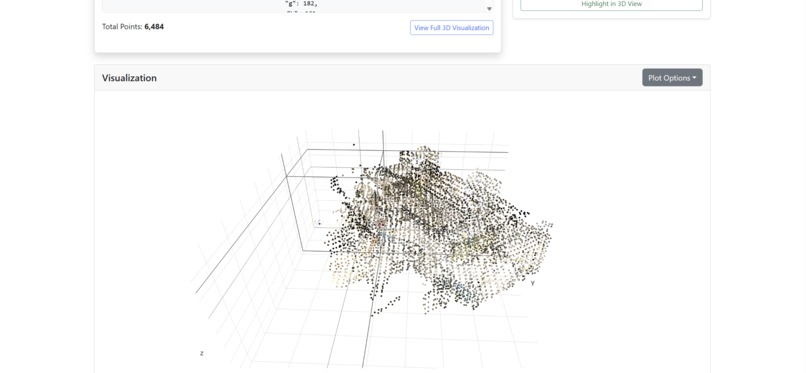Click the y axis label
Viewport: 806px width, 373px height.
click(533, 282)
